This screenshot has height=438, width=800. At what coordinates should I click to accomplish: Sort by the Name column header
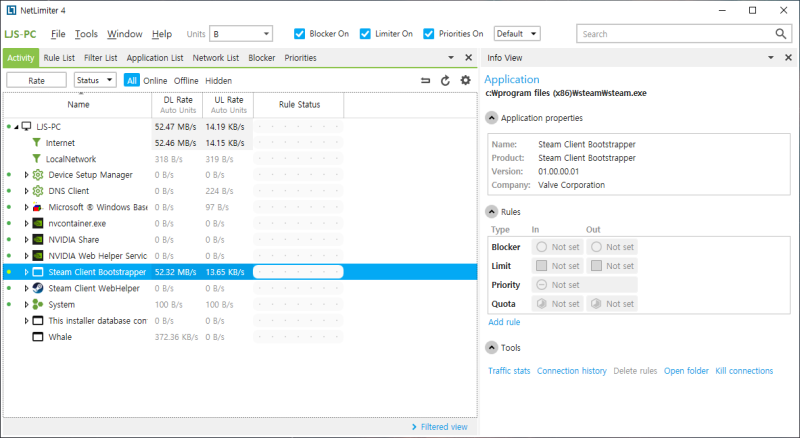click(78, 105)
